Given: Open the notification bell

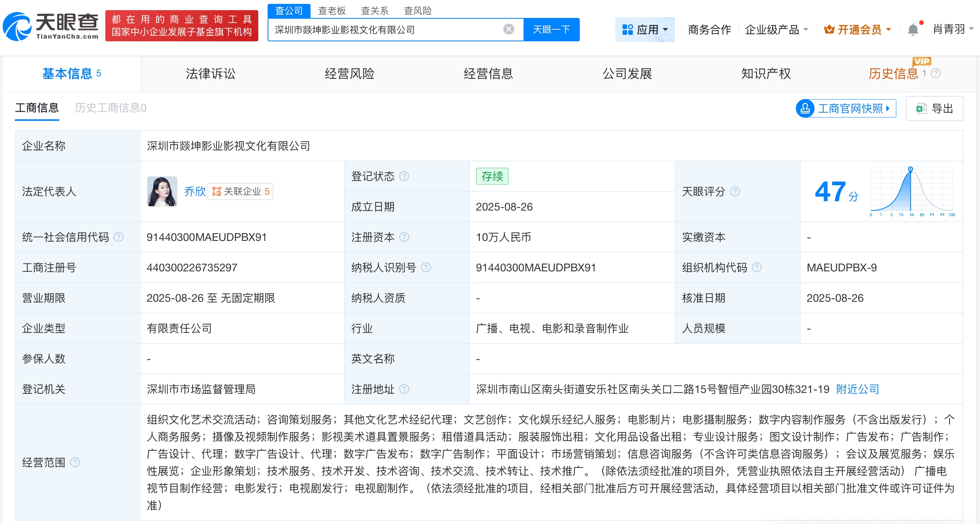Looking at the screenshot, I should coord(913,30).
